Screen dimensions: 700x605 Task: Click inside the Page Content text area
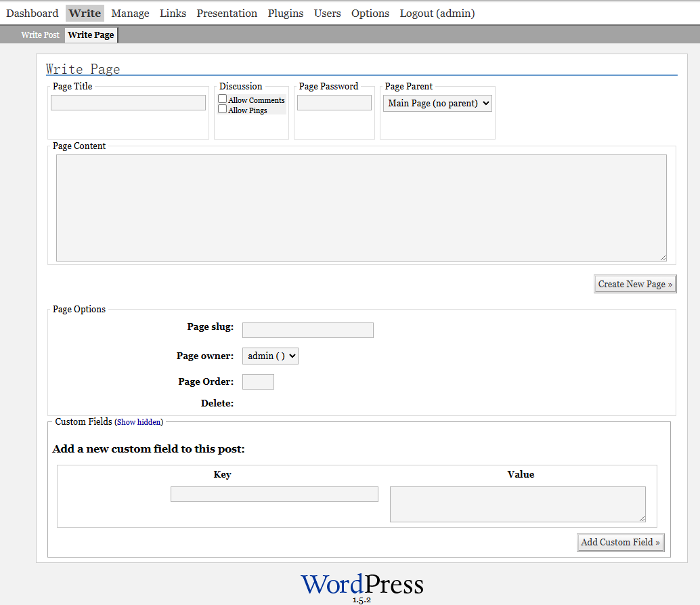tap(361, 208)
